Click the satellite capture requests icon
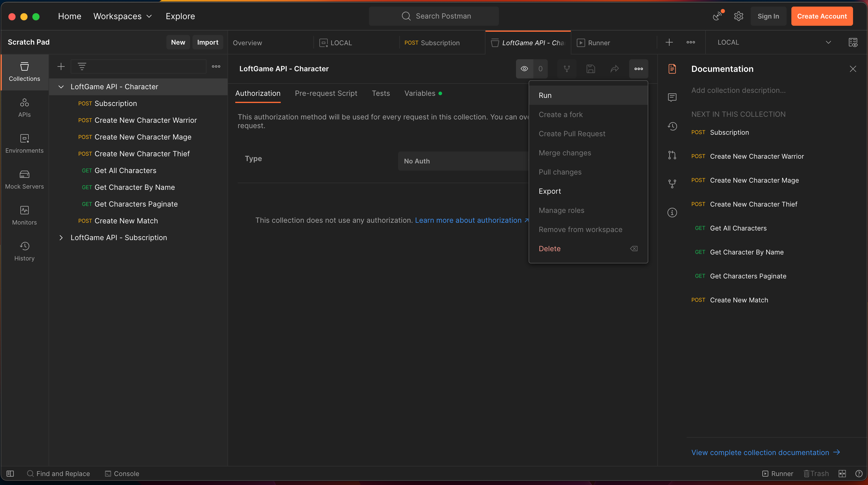This screenshot has height=485, width=868. pos(717,16)
